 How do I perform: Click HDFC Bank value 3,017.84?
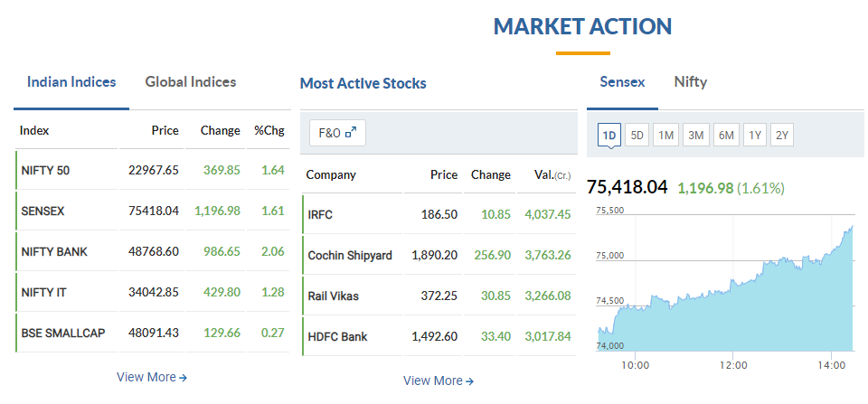pos(548,336)
